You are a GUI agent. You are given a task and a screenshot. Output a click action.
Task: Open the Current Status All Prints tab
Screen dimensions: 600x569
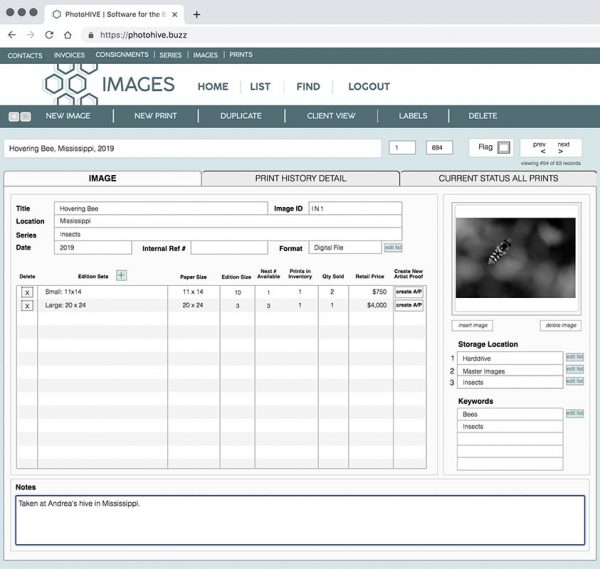498,178
